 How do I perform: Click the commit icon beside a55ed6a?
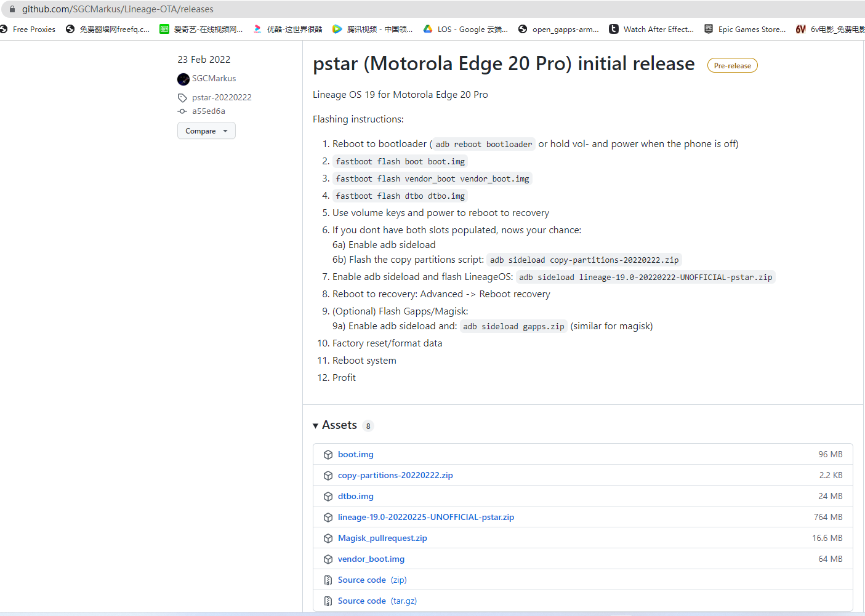click(182, 111)
